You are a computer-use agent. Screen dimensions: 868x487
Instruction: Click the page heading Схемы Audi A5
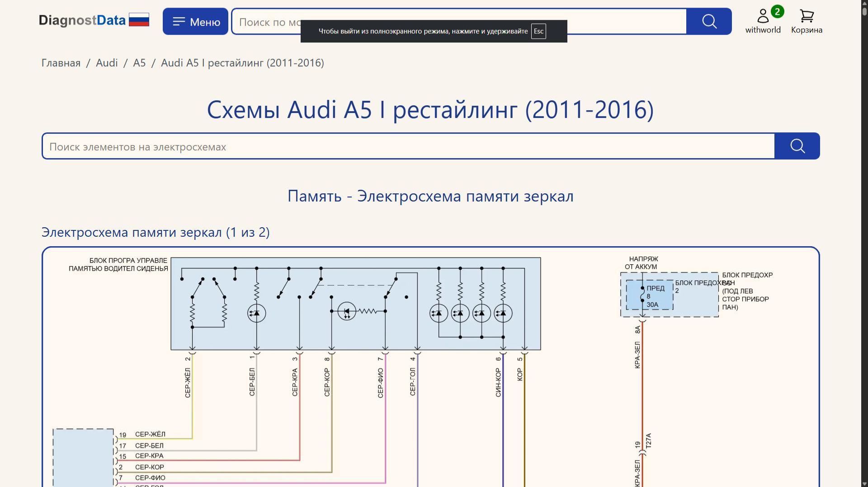tap(430, 110)
